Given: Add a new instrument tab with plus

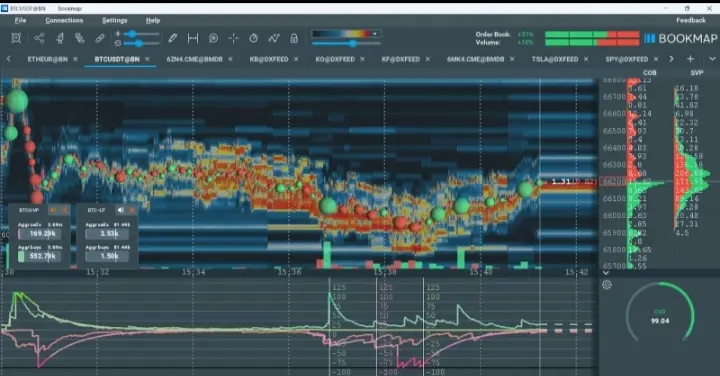Looking at the screenshot, I should click(690, 59).
